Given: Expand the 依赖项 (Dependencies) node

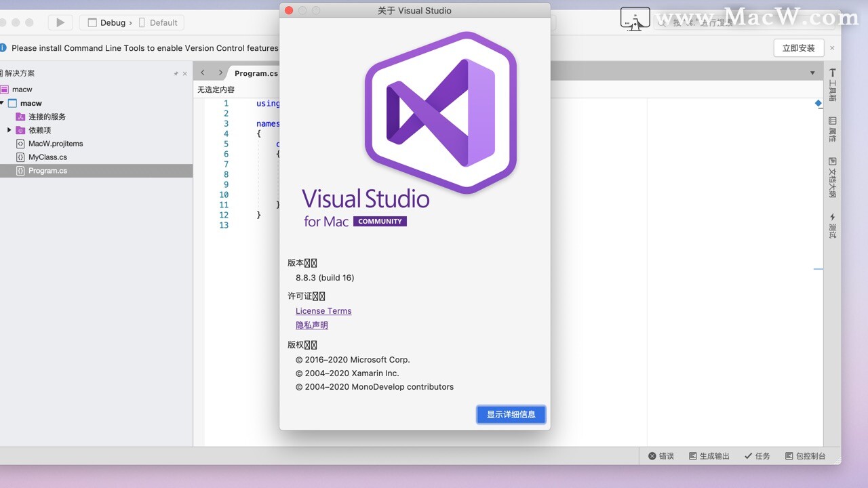Looking at the screenshot, I should [9, 129].
